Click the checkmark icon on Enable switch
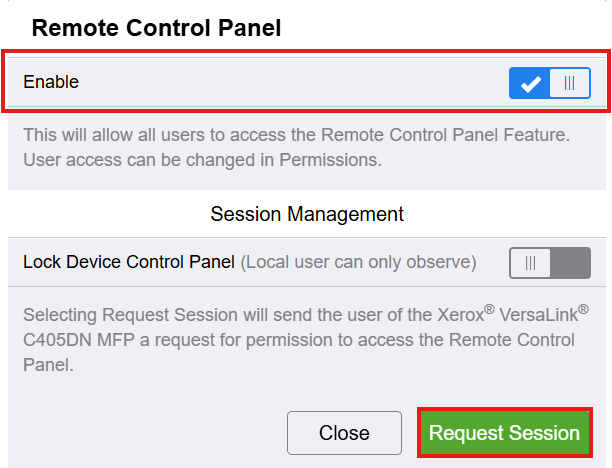This screenshot has width=612, height=468. pyautogui.click(x=531, y=84)
